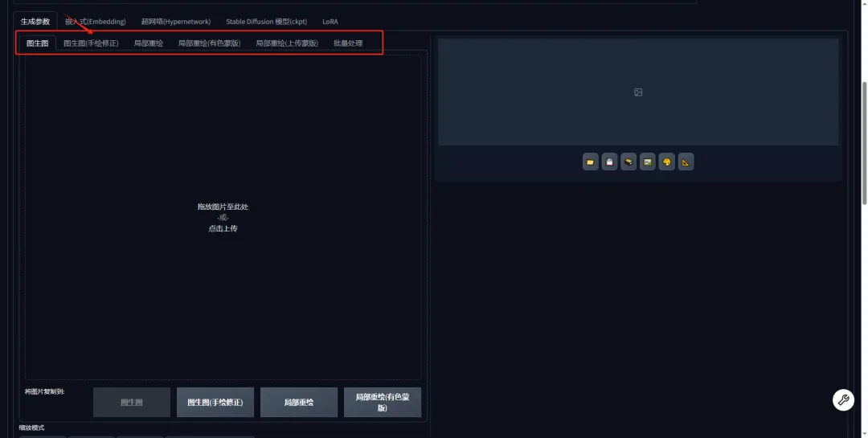The height and width of the screenshot is (438, 868).
Task: Switch to the 嵌入式(Embedding) tab
Action: tap(95, 22)
